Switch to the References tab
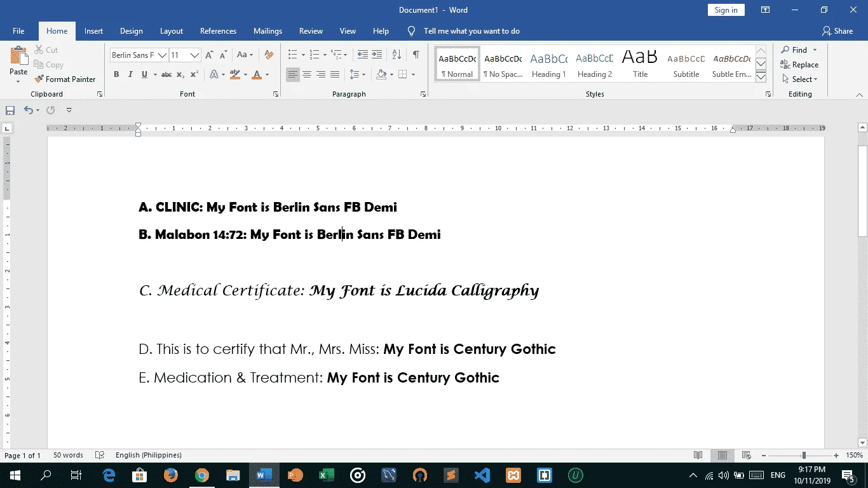This screenshot has width=868, height=488. pos(218,31)
